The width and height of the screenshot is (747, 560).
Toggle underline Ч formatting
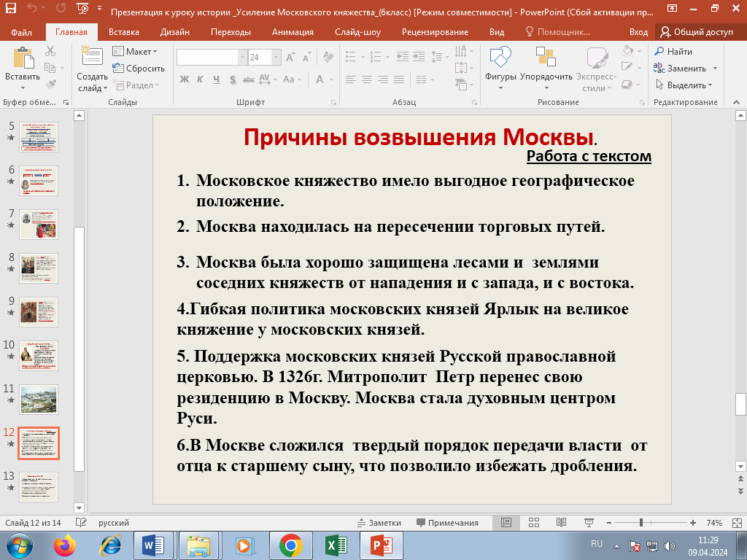pyautogui.click(x=216, y=79)
